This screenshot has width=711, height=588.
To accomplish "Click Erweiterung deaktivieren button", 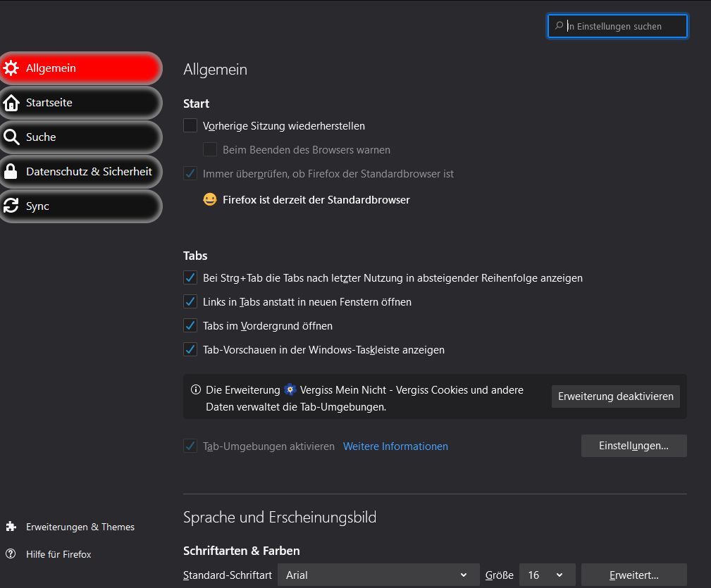I will (615, 396).
